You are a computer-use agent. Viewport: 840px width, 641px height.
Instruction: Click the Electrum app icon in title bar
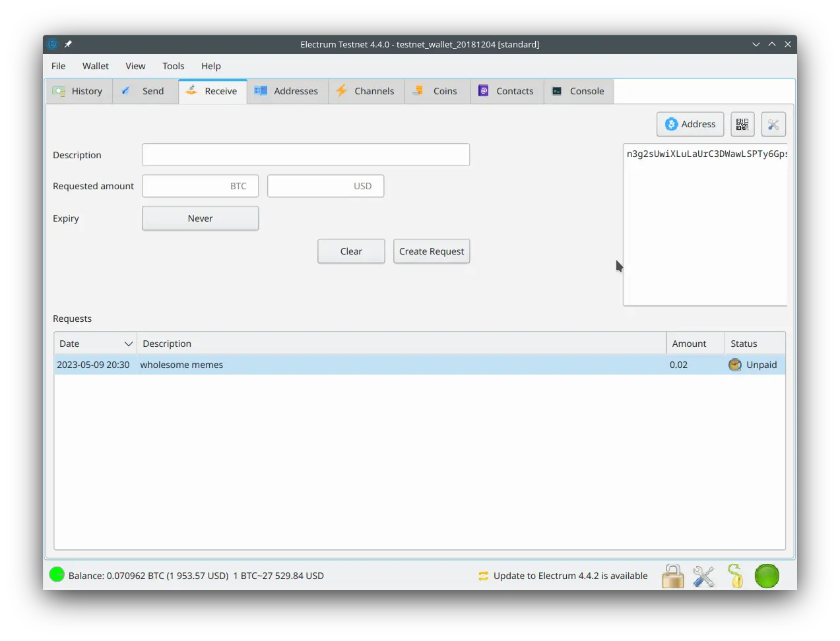tap(53, 44)
